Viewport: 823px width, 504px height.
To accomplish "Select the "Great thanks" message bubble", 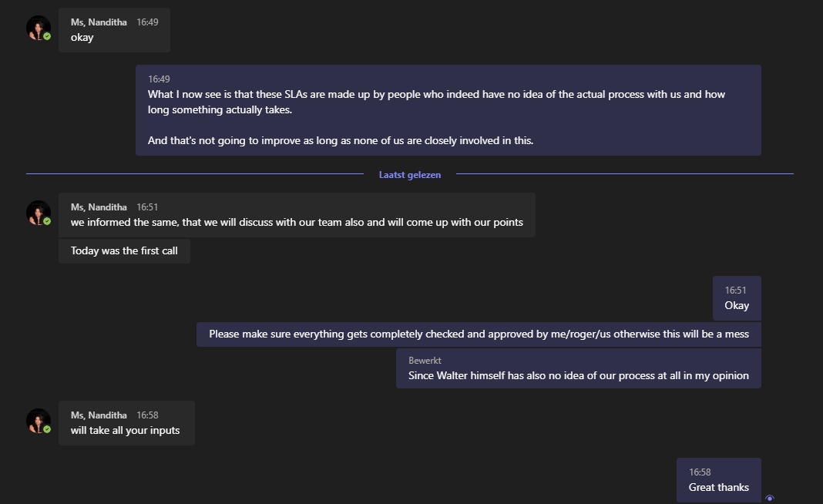I will click(718, 487).
